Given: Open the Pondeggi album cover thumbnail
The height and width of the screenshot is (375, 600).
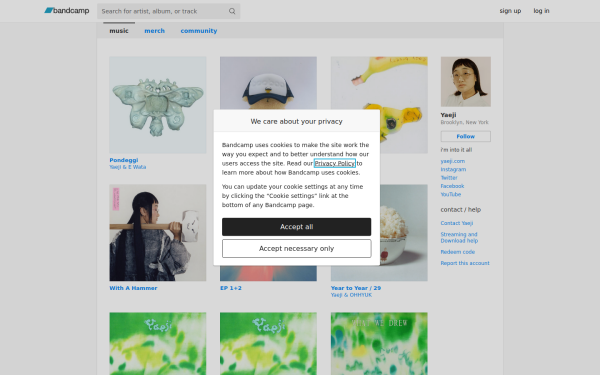Looking at the screenshot, I should (x=158, y=105).
